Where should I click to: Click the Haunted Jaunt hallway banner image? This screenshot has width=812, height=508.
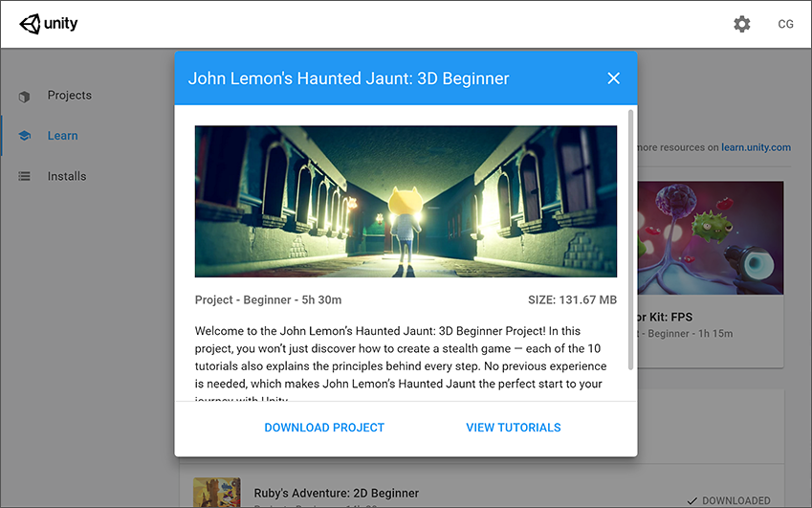pos(406,201)
